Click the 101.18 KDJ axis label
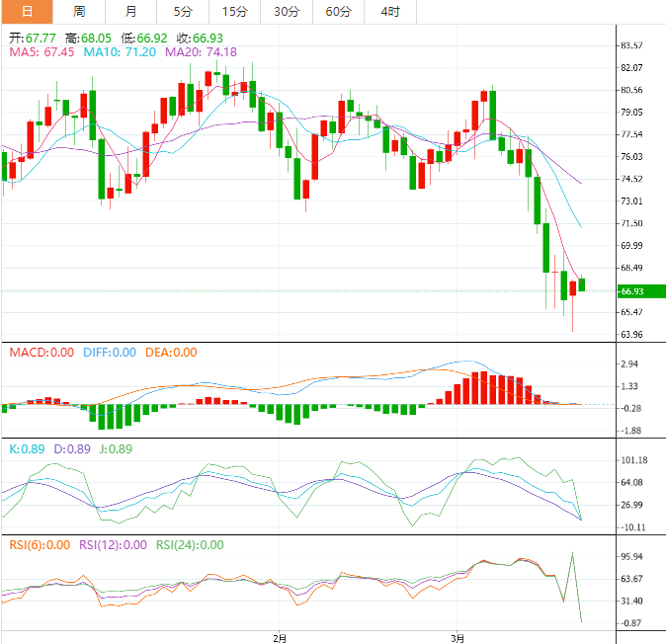Viewport: 666px width, 644px height. pyautogui.click(x=634, y=460)
